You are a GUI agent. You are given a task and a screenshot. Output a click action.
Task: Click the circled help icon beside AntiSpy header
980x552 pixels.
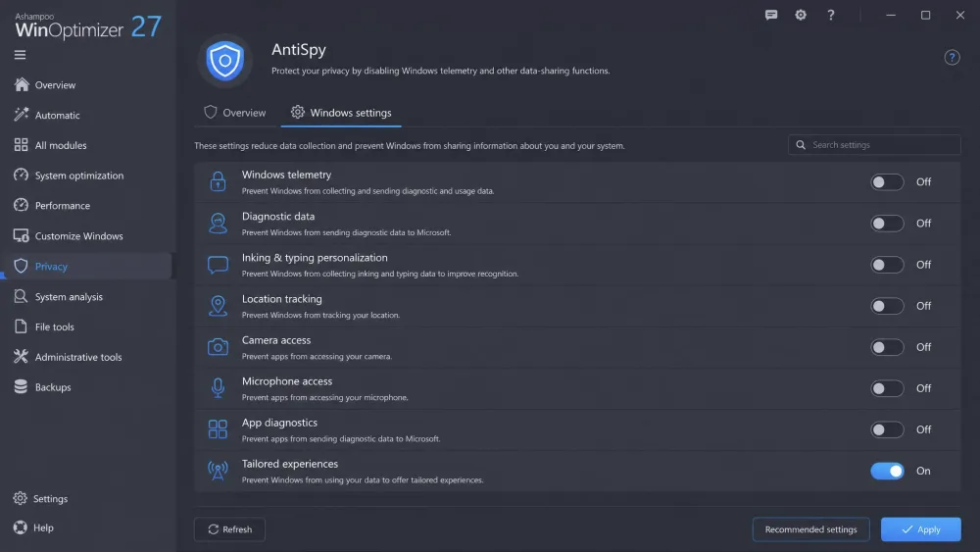[952, 58]
